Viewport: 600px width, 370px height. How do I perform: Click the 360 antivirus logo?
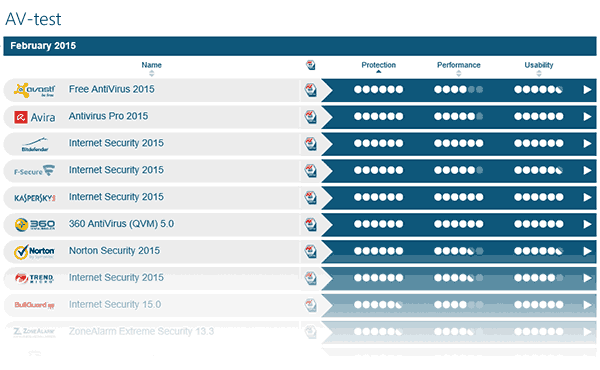(x=35, y=225)
